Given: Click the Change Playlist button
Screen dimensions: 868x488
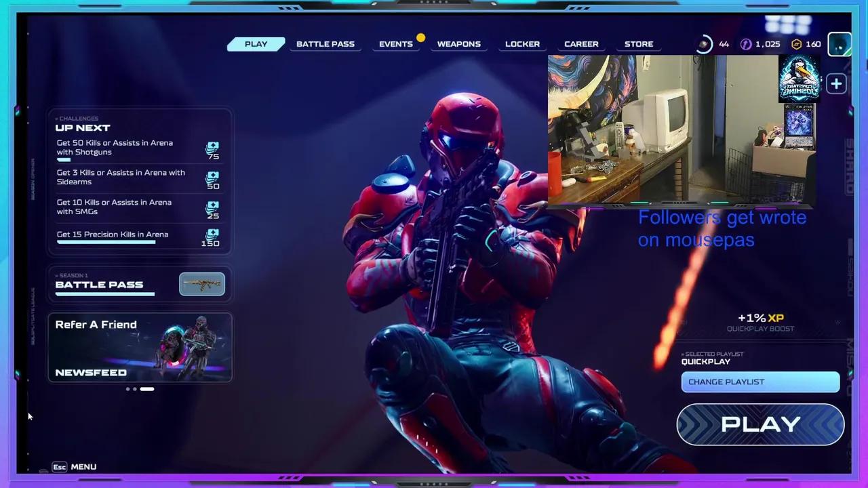Looking at the screenshot, I should tap(760, 382).
